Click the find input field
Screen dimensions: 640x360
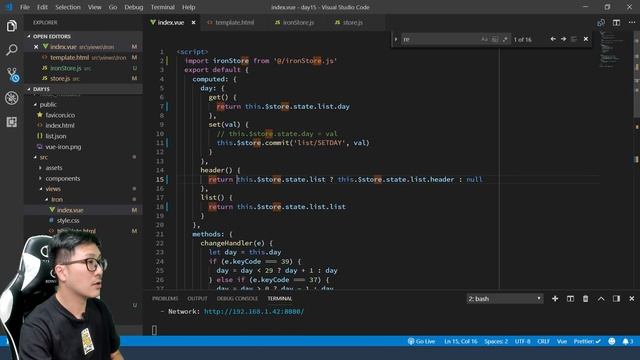click(x=440, y=39)
